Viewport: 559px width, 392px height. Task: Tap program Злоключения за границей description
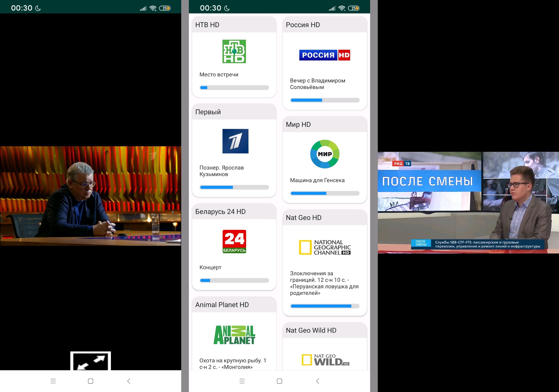324,283
